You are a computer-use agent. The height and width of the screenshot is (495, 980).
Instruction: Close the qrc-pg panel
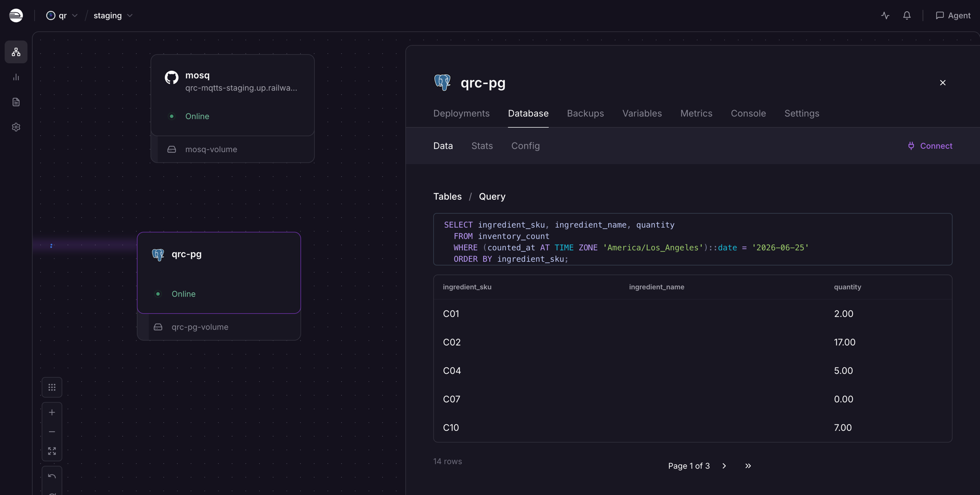tap(943, 83)
